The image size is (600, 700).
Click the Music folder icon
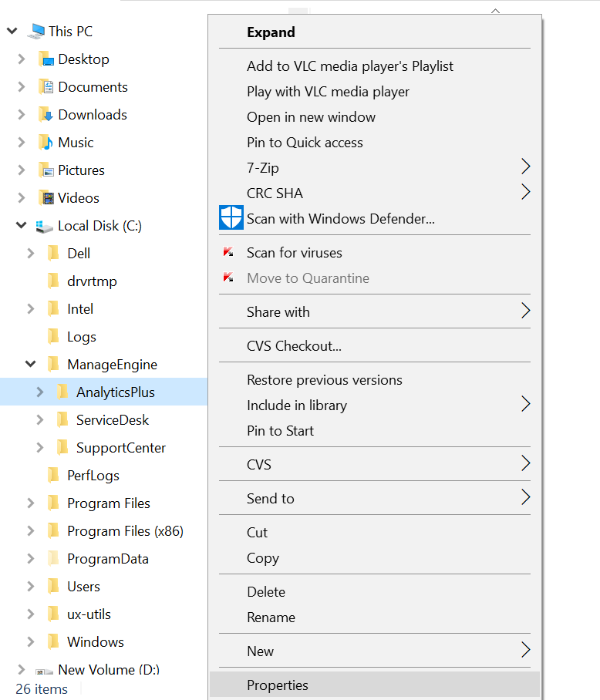coord(46,143)
